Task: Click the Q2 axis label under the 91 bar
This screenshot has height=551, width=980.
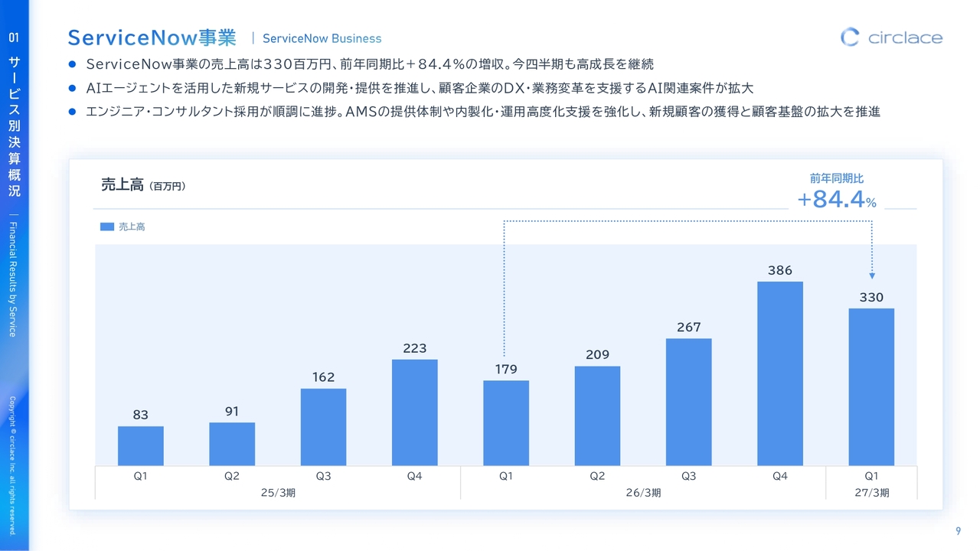Action: [x=232, y=476]
